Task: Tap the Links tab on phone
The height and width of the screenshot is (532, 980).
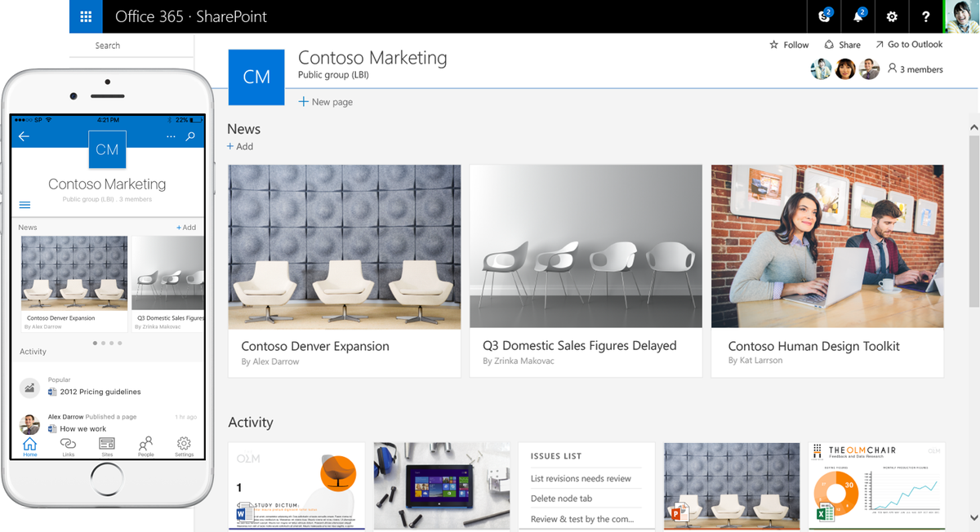Action: pyautogui.click(x=69, y=447)
